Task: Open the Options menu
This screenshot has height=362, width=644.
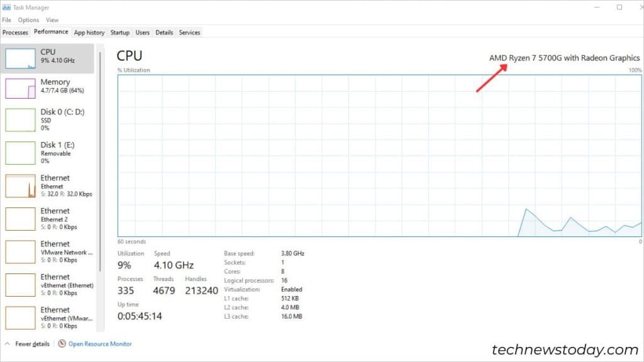Action: point(28,19)
